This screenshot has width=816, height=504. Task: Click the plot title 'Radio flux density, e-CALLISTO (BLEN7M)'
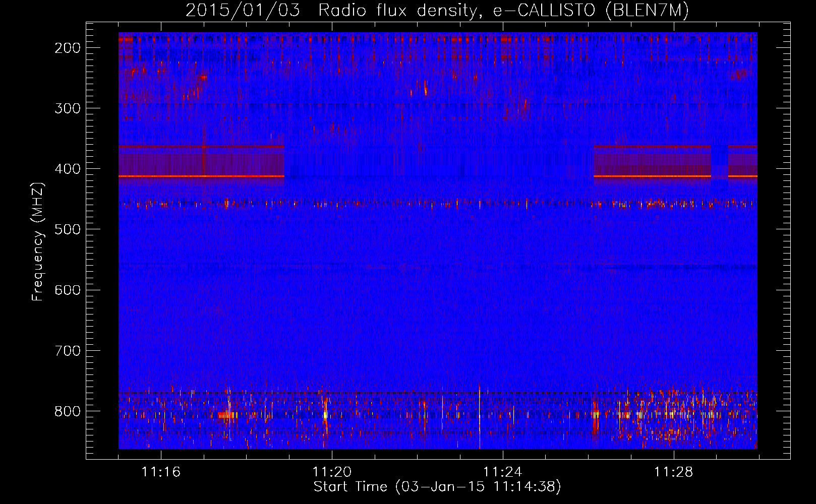coord(503,11)
